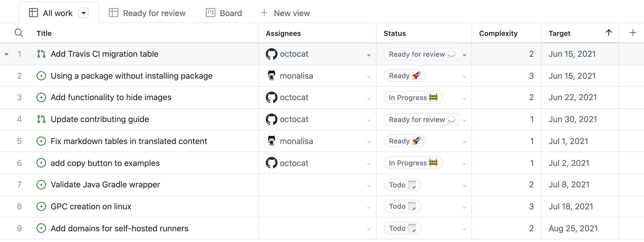Click the add column plus icon

point(633,33)
